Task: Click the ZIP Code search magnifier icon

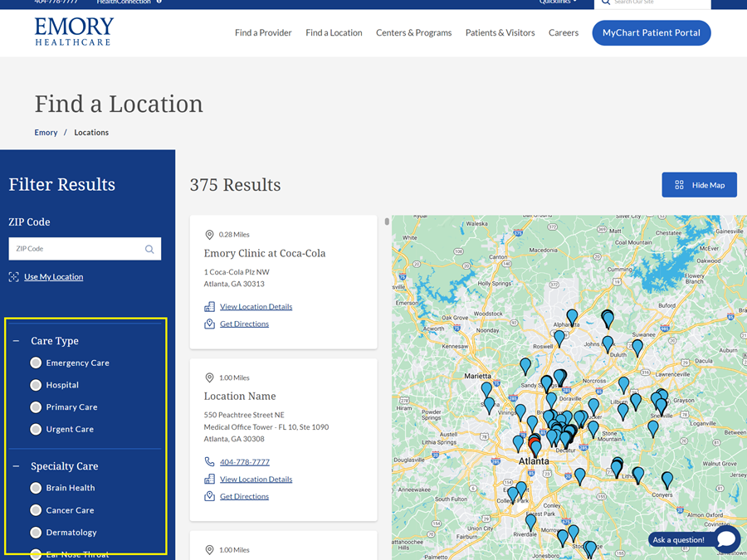Action: [x=149, y=249]
